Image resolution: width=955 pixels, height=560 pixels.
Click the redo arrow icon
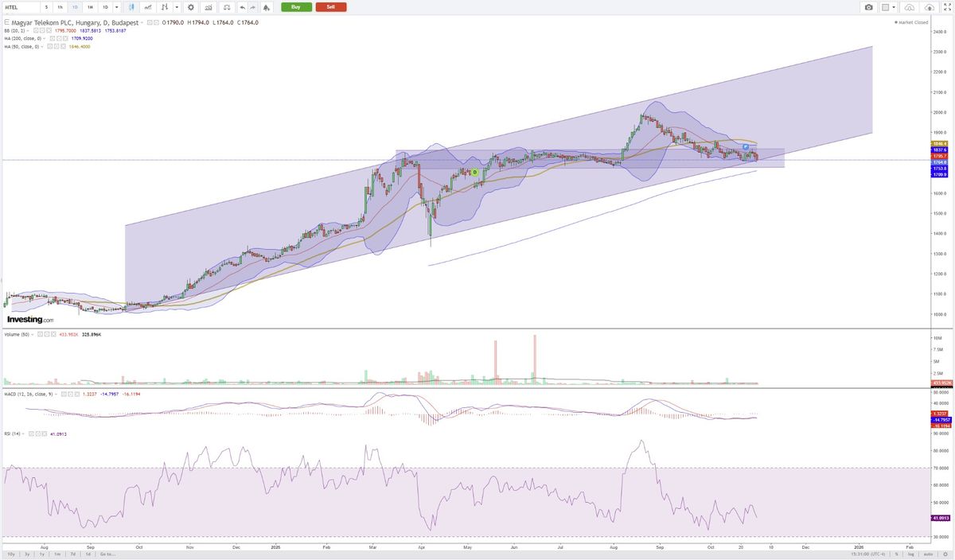click(x=252, y=7)
